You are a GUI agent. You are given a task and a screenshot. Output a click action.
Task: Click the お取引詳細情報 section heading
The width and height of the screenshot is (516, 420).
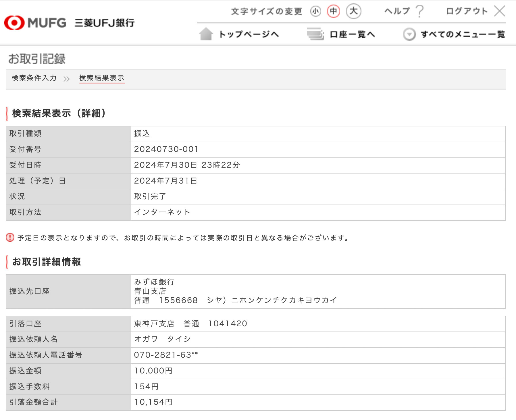click(x=47, y=262)
